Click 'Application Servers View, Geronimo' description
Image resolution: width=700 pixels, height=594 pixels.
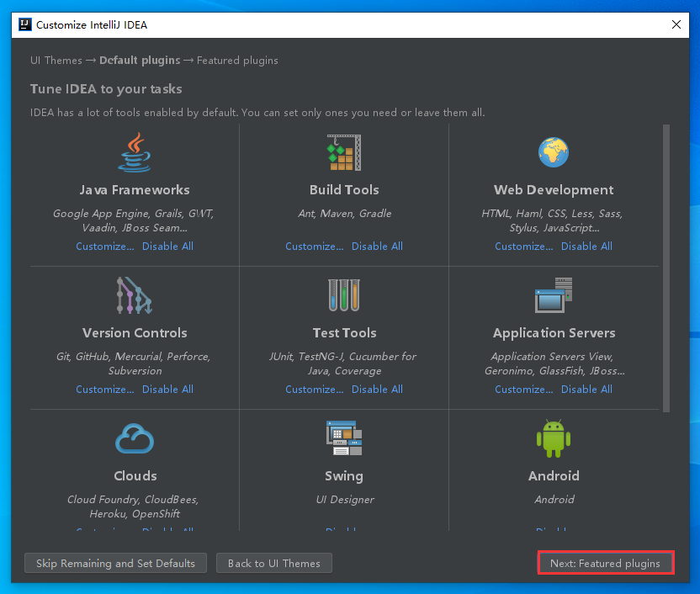coord(554,363)
